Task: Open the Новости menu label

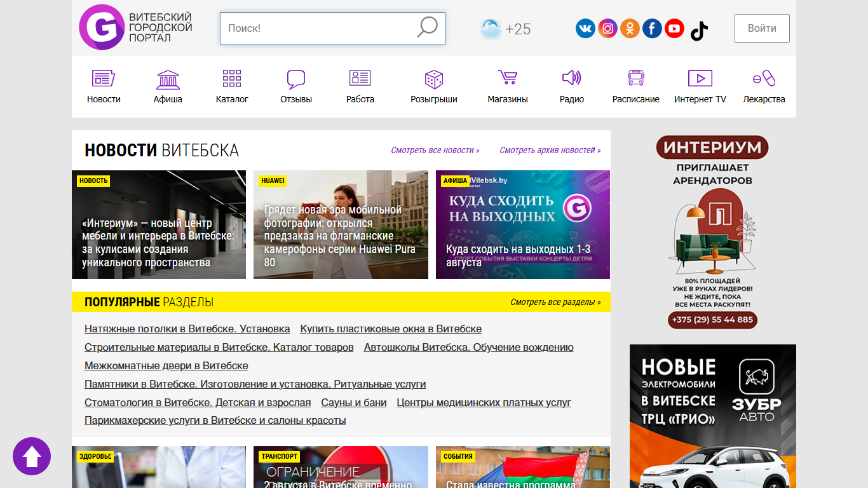Action: [104, 99]
